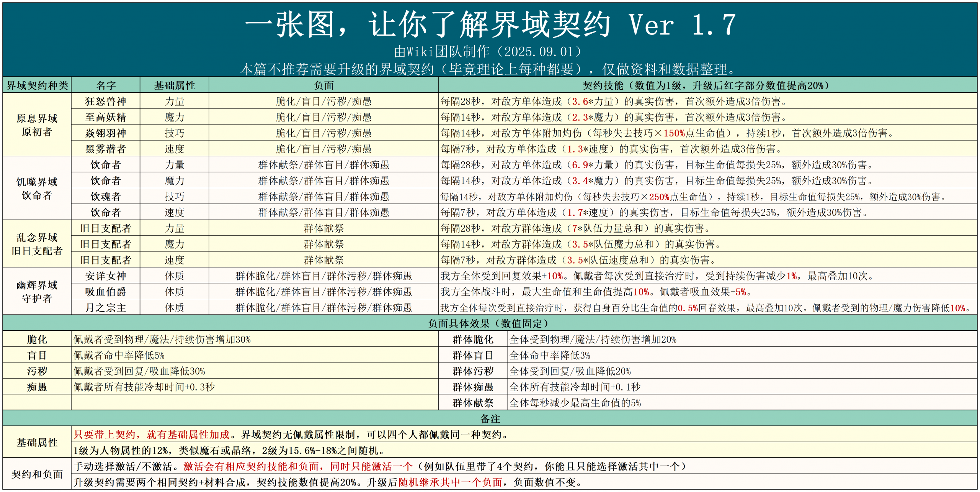Select the 原息界域 原初者 category cell

tap(37, 125)
